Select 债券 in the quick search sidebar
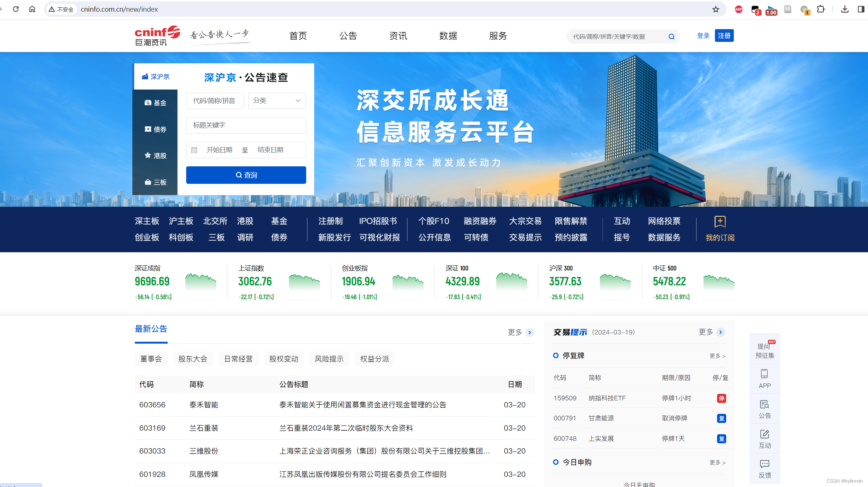 click(155, 129)
